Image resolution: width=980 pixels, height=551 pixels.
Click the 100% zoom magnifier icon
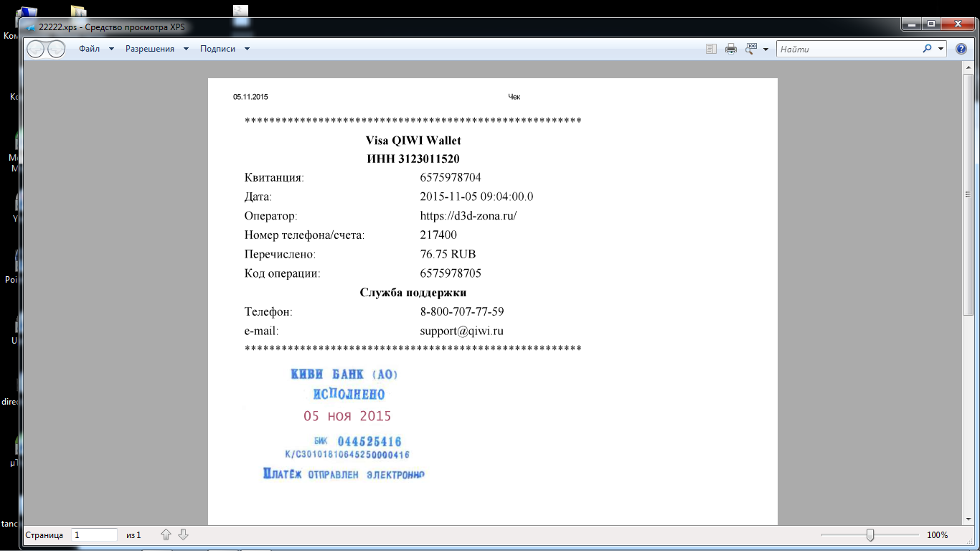pyautogui.click(x=751, y=49)
